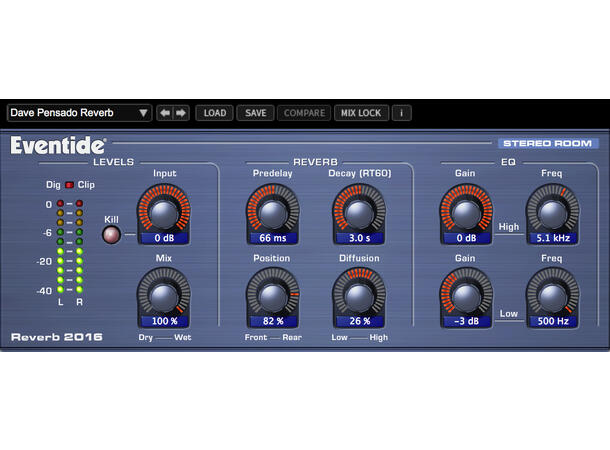
Task: Click the 'Reverb 2016' product name text
Action: (x=57, y=337)
